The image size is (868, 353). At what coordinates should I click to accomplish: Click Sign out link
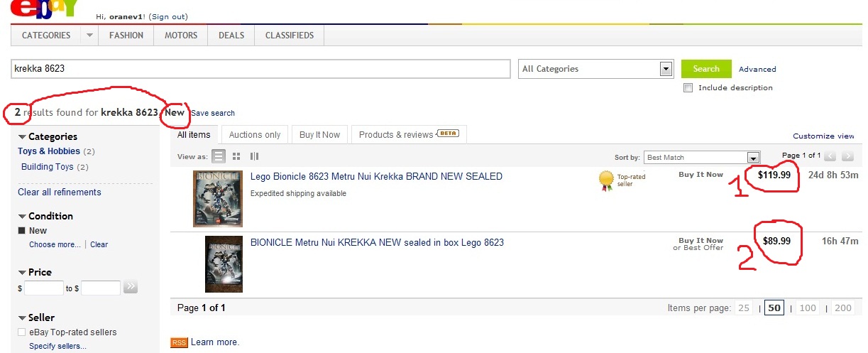point(168,16)
